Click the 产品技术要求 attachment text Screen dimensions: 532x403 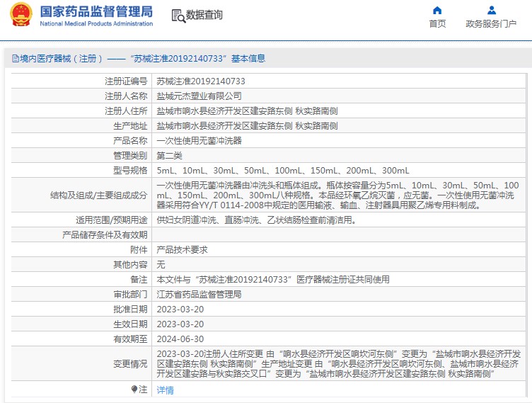tap(182, 250)
